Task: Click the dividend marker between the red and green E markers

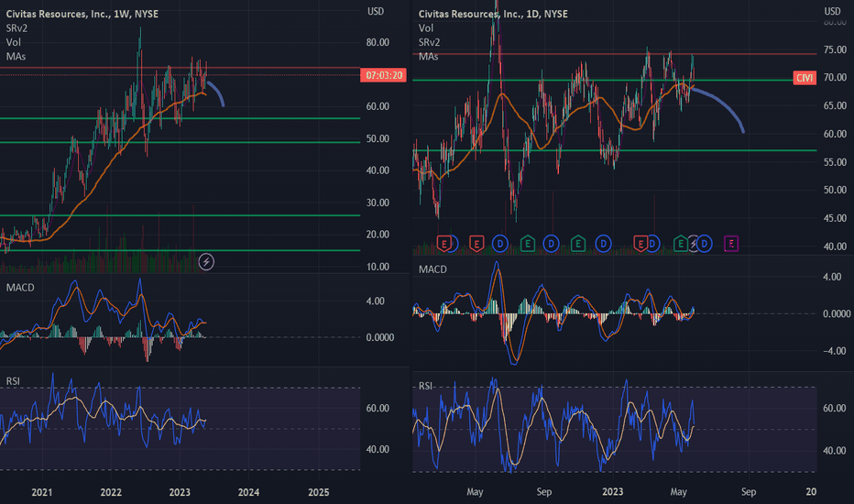Action: click(x=500, y=244)
